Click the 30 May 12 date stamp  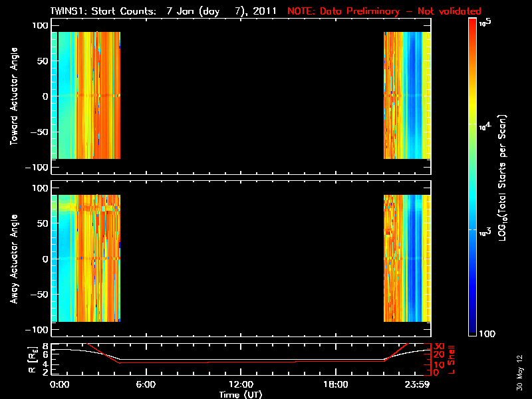coord(519,372)
